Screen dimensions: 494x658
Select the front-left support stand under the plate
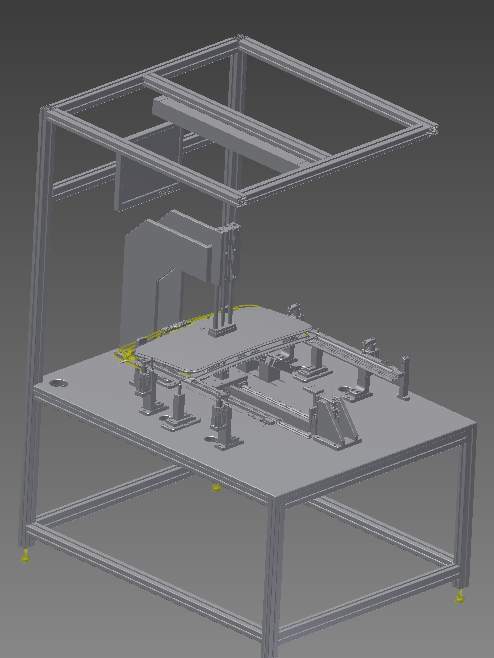coord(149,392)
